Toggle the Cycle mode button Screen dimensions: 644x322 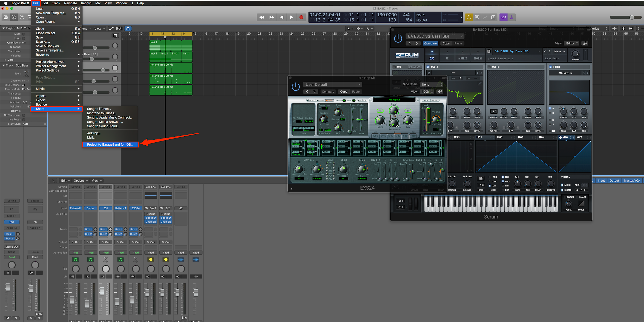[469, 17]
